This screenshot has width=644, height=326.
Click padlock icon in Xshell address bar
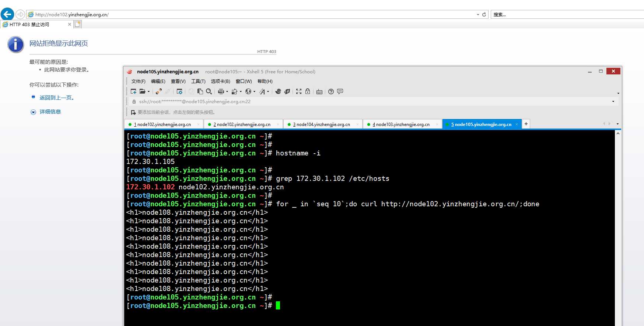tap(134, 102)
